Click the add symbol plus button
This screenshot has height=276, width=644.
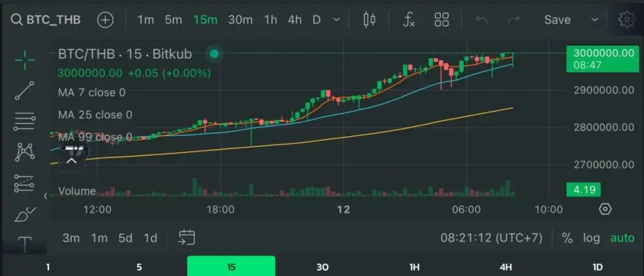click(x=105, y=19)
